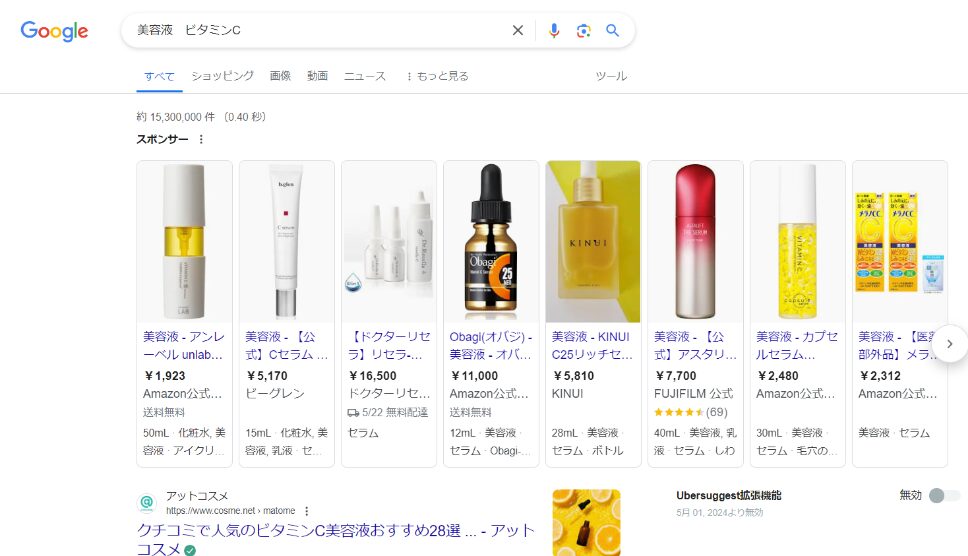Open the Obagi(オバジ) product link
968x556 pixels.
click(491, 346)
